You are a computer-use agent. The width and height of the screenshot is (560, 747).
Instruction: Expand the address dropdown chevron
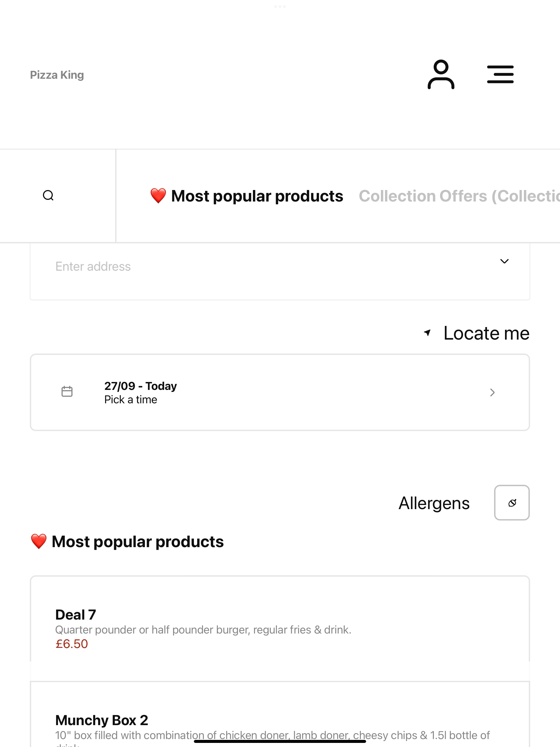(504, 261)
